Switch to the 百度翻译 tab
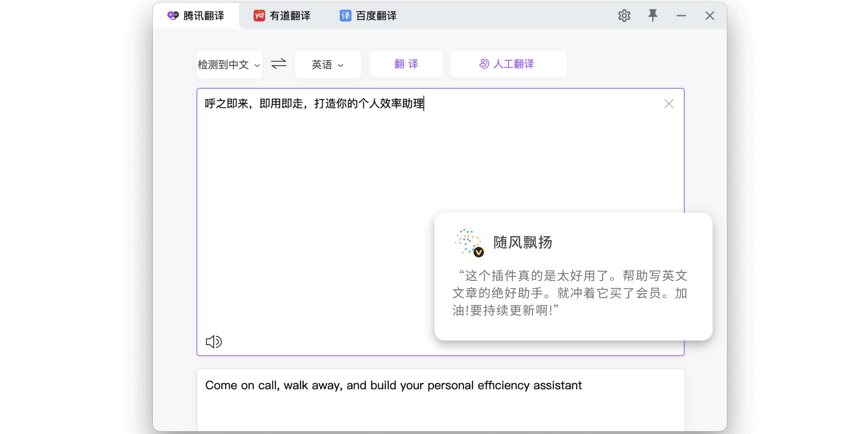 coord(376,16)
